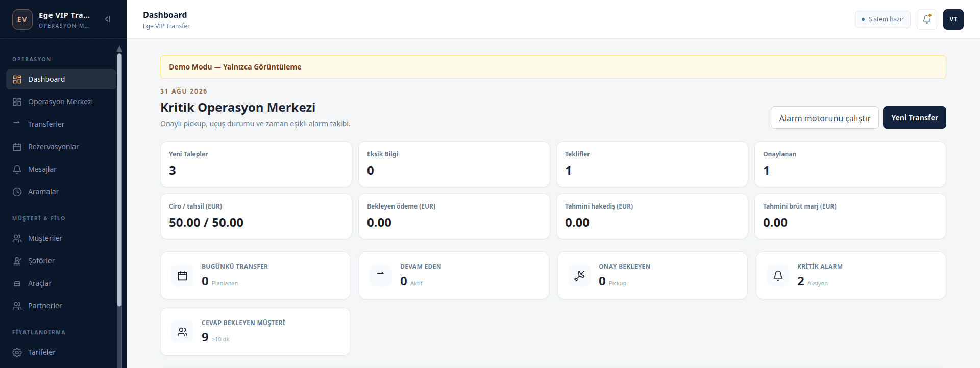Click calendar icon on Bugünkü Transfer card
Viewport: 980px width, 368px height.
coord(182,275)
